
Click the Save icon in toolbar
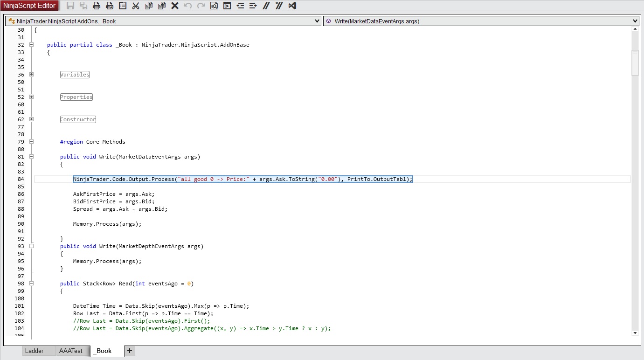coord(70,6)
